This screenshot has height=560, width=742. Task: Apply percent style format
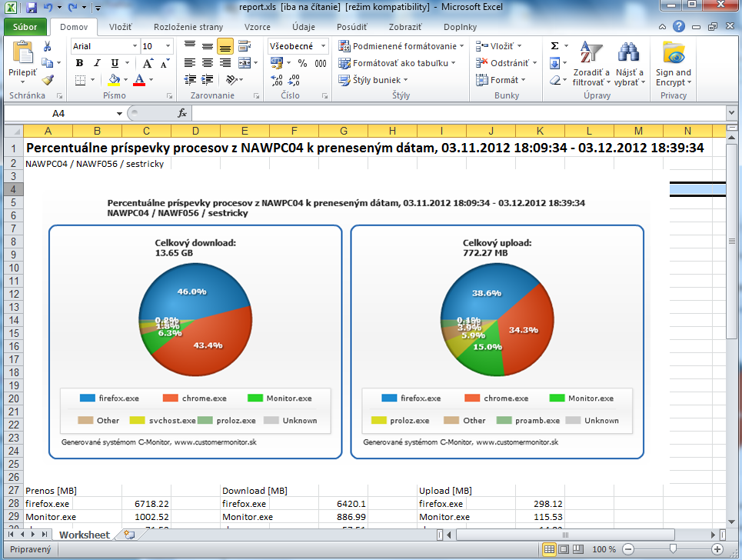click(x=302, y=63)
